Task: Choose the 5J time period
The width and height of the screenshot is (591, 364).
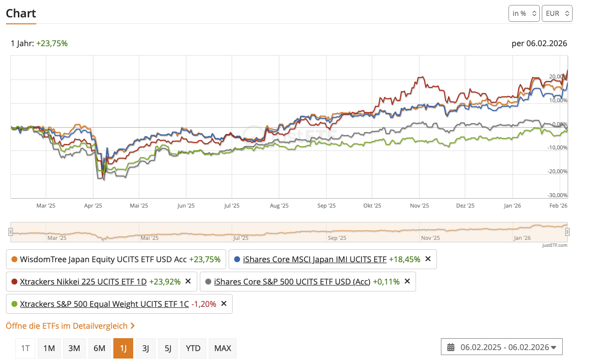Action: click(x=168, y=348)
